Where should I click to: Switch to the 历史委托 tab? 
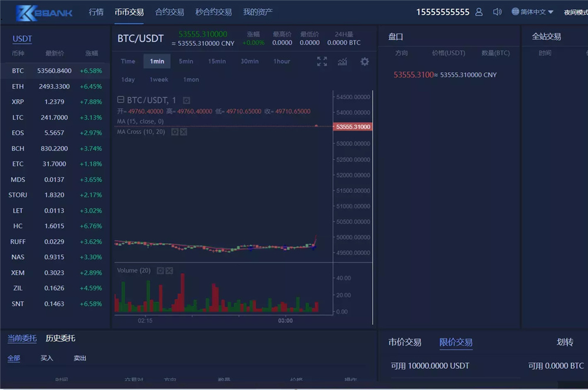coord(60,338)
